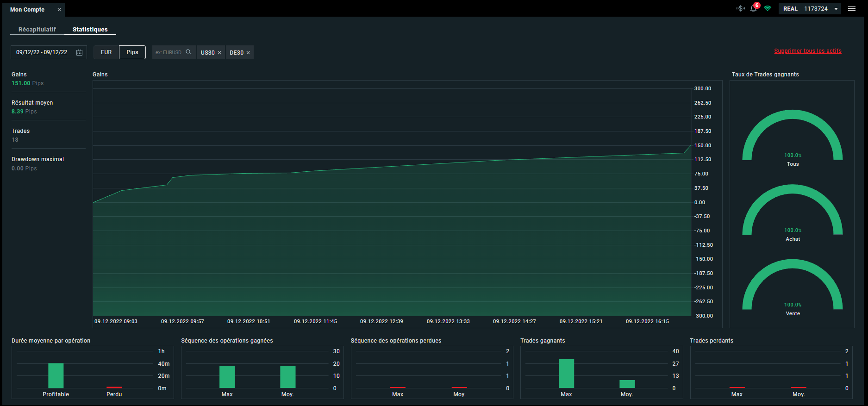868x406 pixels.
Task: Click Supprimer tous les actifs link
Action: coord(808,51)
